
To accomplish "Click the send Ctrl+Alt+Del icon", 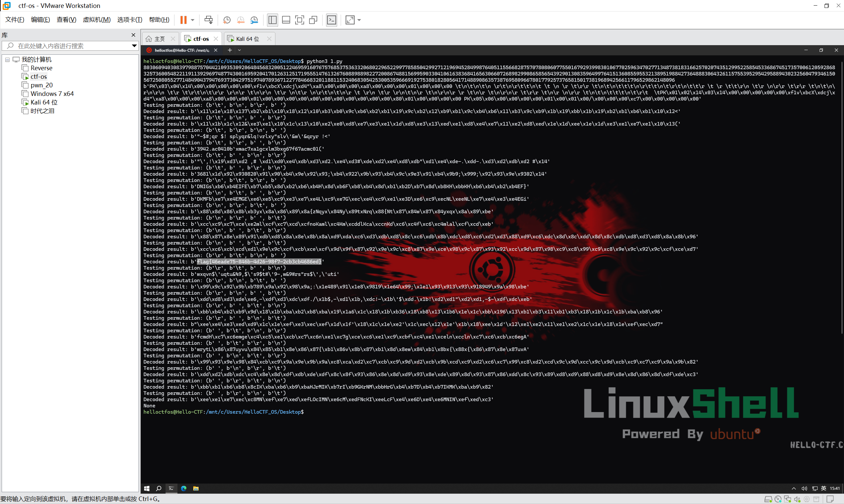I will [208, 20].
